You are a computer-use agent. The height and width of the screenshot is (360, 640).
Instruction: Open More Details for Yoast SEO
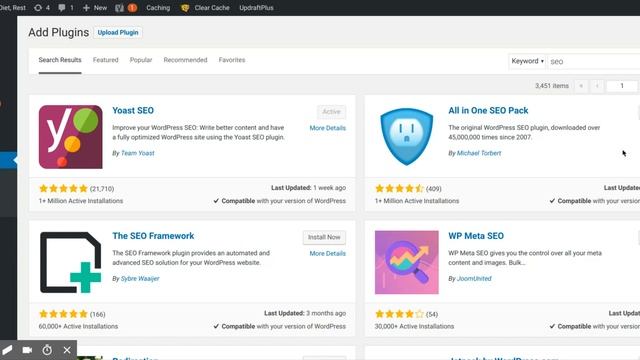[x=327, y=128]
